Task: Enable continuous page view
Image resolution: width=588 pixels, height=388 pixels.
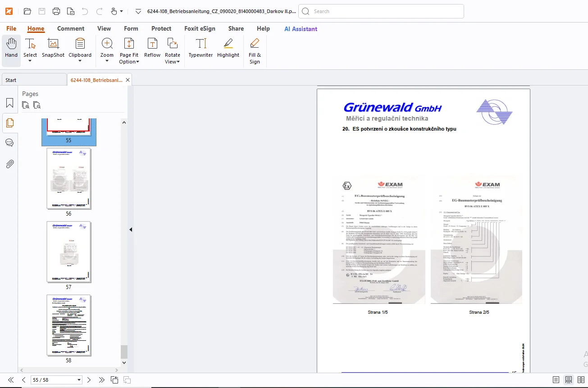Action: click(569, 380)
